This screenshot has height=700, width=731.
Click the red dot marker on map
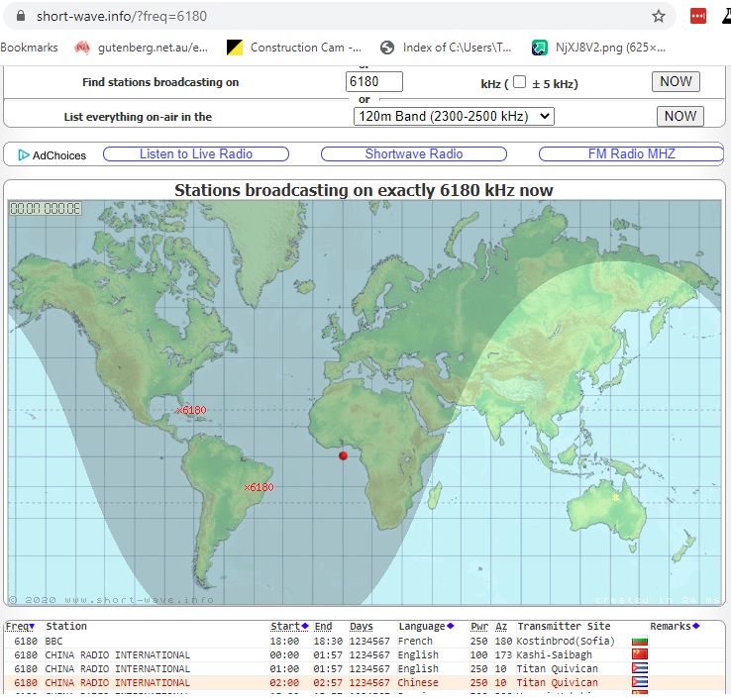click(343, 455)
